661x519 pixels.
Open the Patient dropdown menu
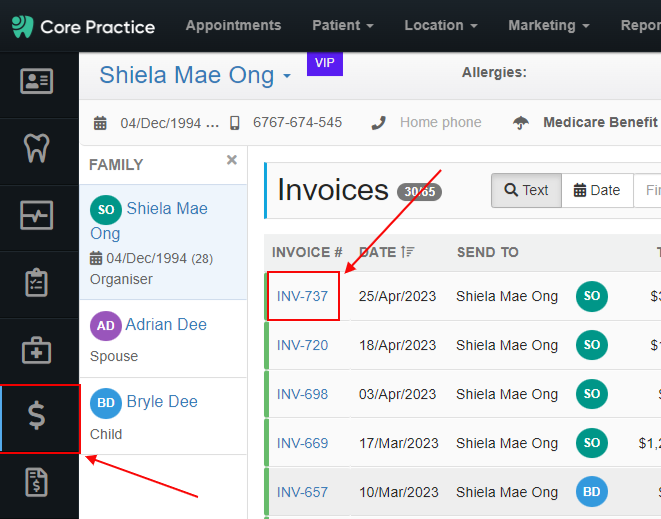343,26
